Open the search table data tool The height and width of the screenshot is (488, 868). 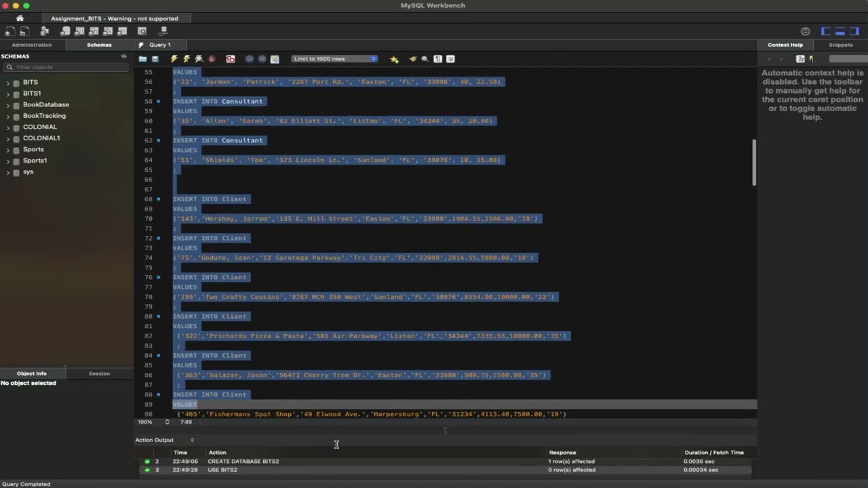point(142,31)
